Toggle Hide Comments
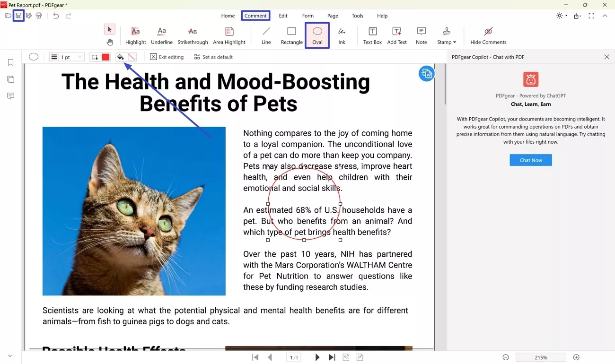The image size is (615, 364). [488, 35]
